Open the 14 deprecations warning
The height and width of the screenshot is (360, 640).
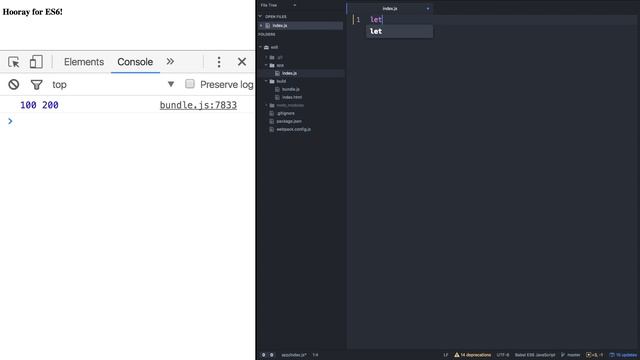tap(473, 355)
